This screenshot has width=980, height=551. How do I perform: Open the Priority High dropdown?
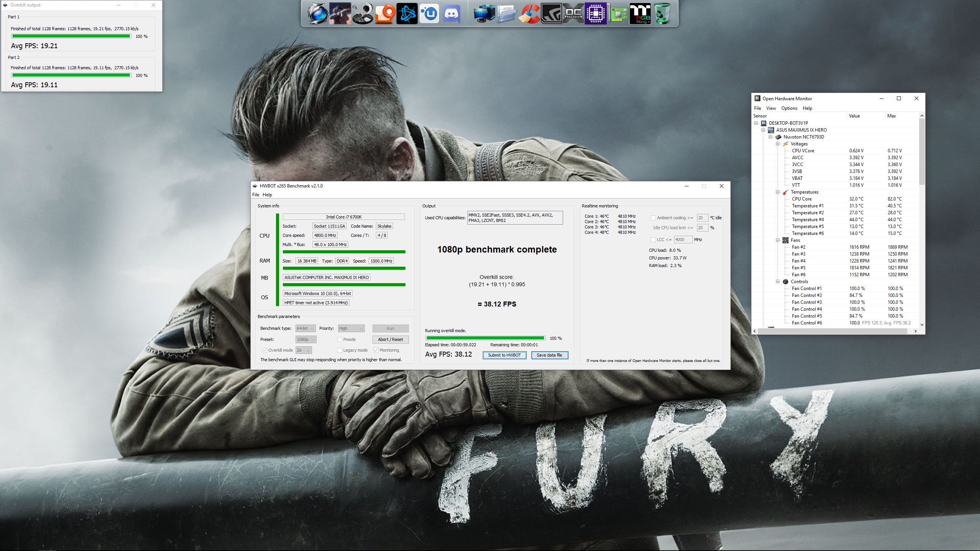[x=351, y=328]
